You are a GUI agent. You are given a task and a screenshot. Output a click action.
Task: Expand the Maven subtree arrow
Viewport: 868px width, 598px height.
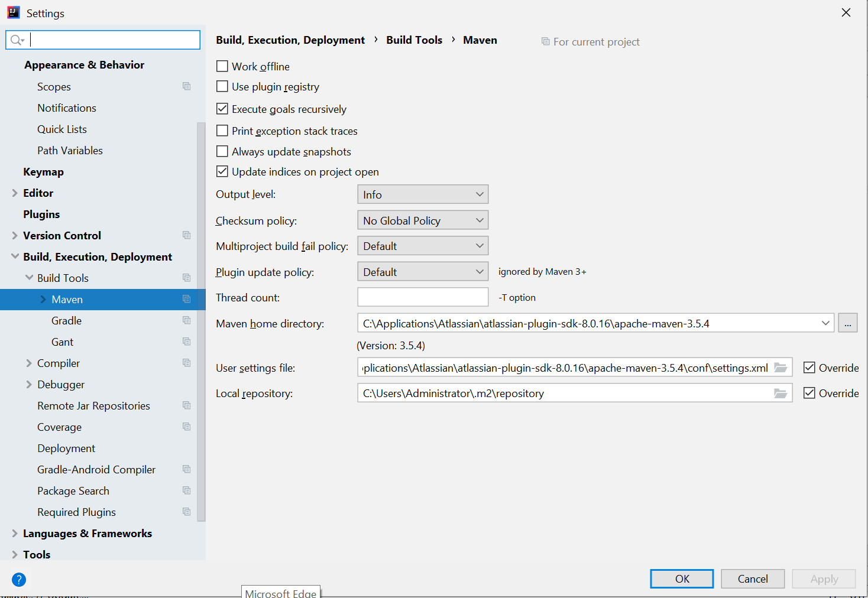point(43,299)
